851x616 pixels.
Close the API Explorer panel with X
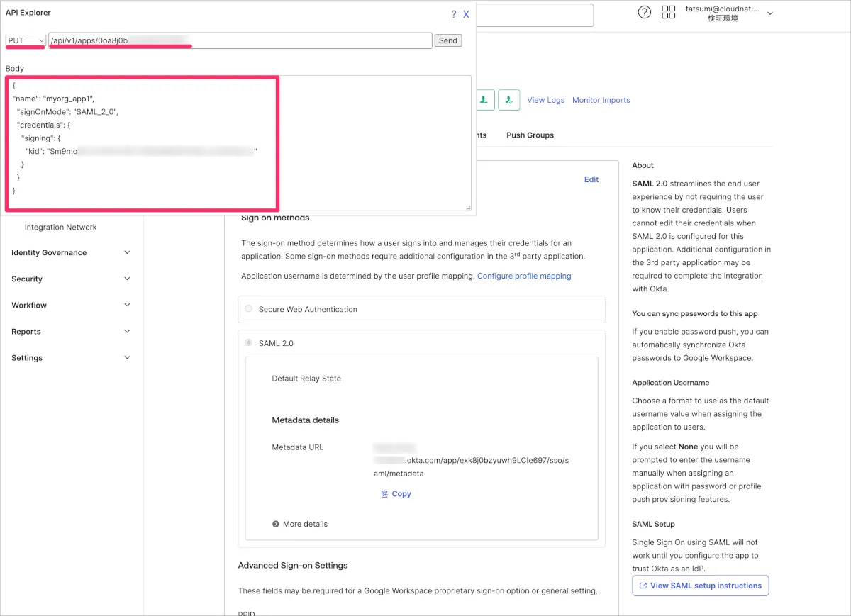point(466,14)
